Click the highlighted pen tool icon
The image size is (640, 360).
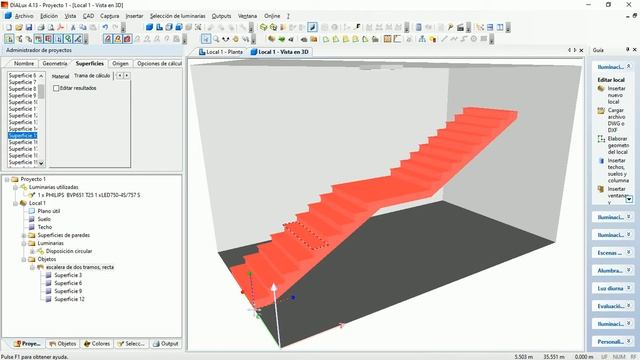coord(312,27)
